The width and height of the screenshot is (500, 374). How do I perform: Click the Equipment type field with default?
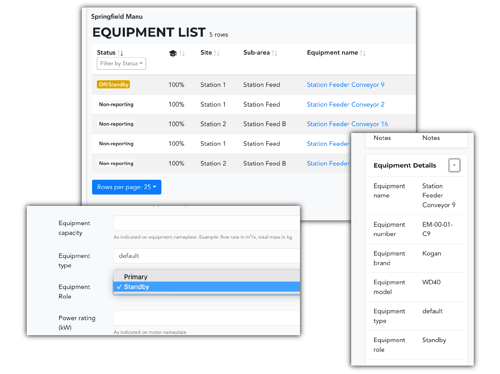click(207, 256)
